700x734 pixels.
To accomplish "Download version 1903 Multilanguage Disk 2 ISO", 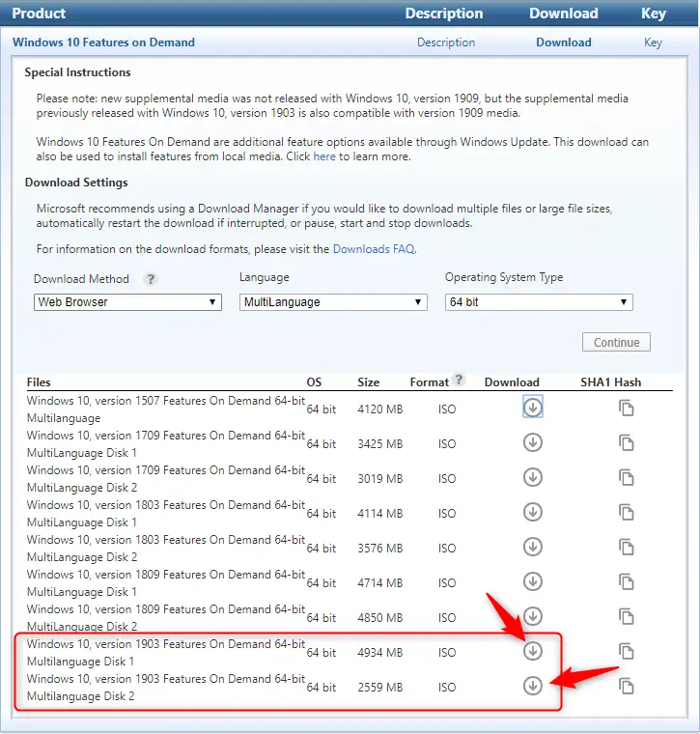I will click(533, 686).
